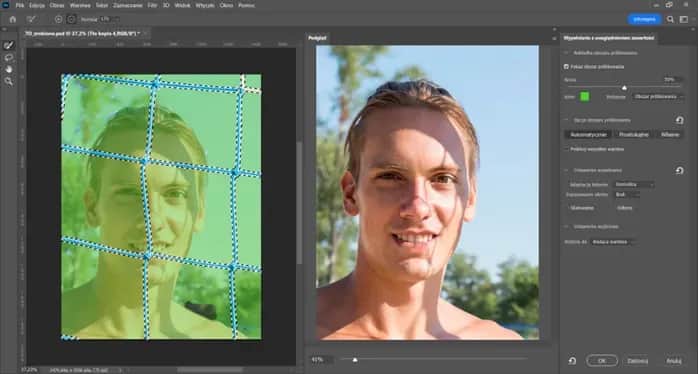Screen dimensions: 698x374
Task: Choose add-to-sampling-area brush mode (plus circle)
Action: [x=58, y=19]
